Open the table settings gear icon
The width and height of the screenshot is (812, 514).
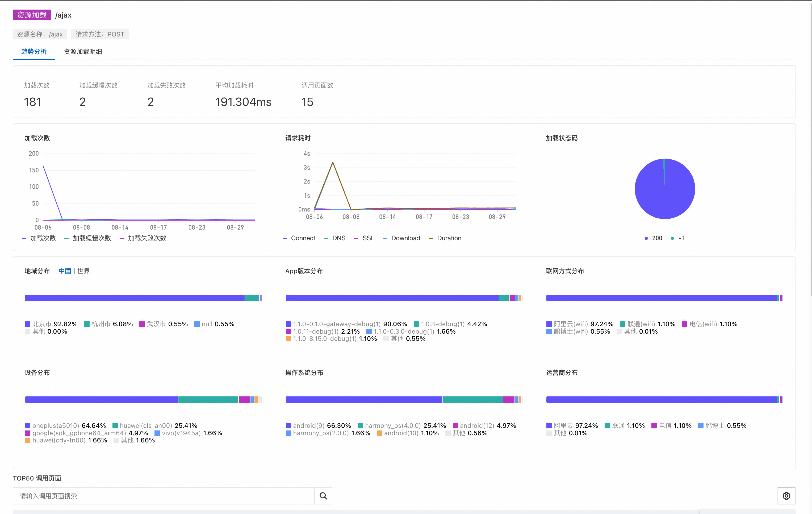[x=786, y=496]
